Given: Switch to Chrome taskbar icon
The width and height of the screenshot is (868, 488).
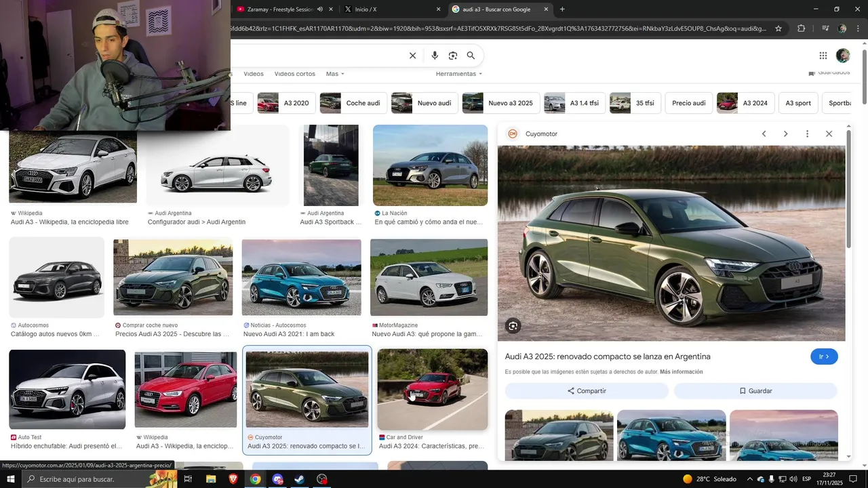Looking at the screenshot, I should (x=255, y=479).
